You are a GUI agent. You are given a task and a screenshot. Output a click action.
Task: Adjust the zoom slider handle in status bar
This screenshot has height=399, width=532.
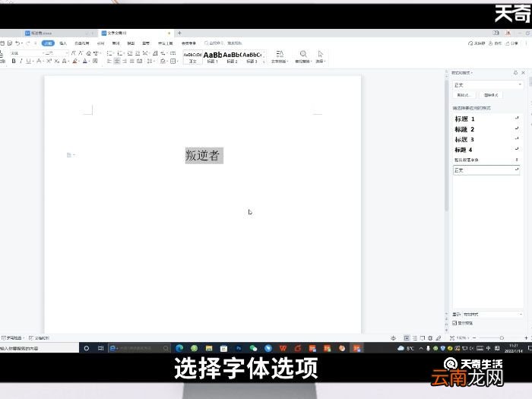coord(502,338)
